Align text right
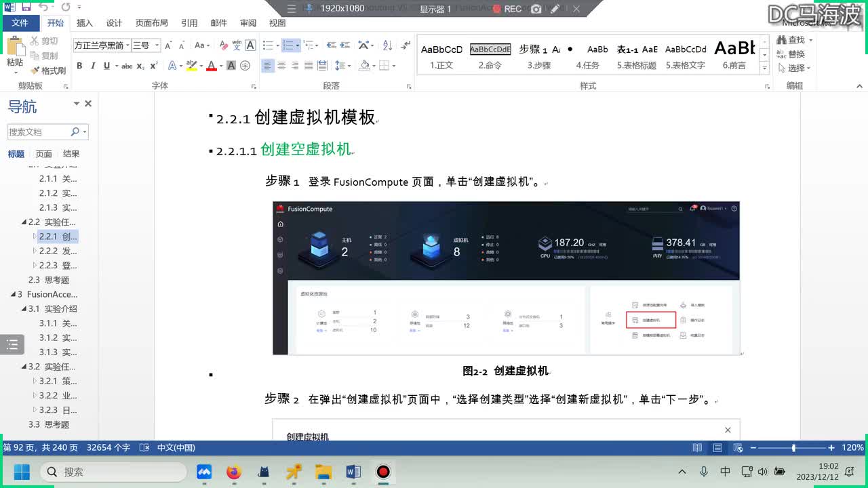Image resolution: width=868 pixels, height=488 pixels. pos(295,66)
